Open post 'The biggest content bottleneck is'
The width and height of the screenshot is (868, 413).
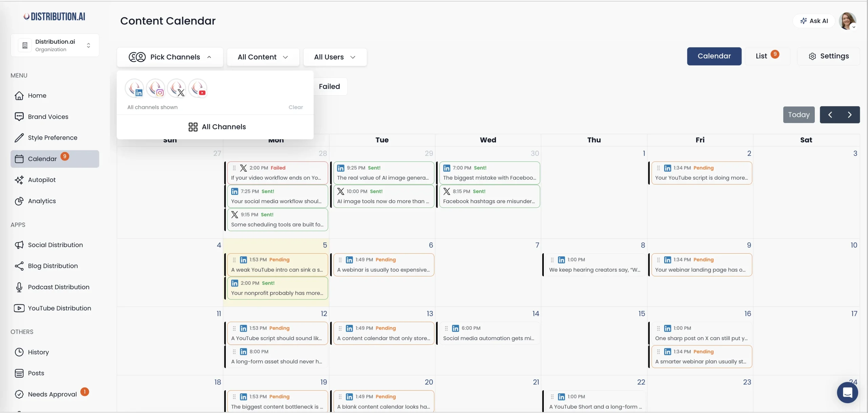coord(277,401)
